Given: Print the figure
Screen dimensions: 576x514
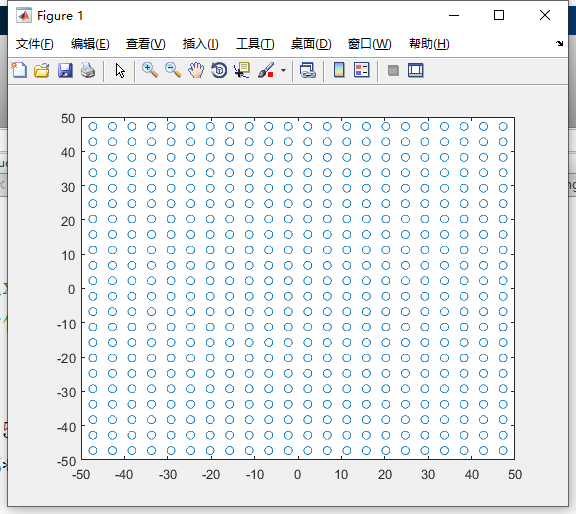Looking at the screenshot, I should pos(88,70).
